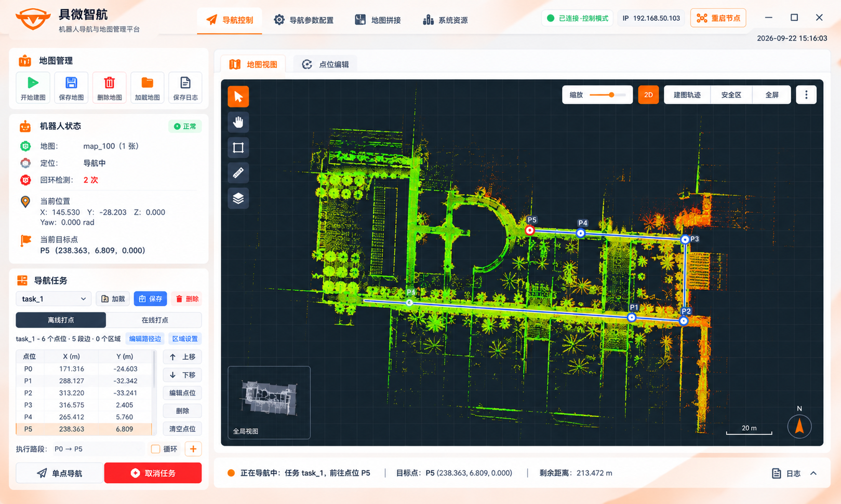Click the north compass indicator
This screenshot has height=504, width=841.
(x=799, y=426)
